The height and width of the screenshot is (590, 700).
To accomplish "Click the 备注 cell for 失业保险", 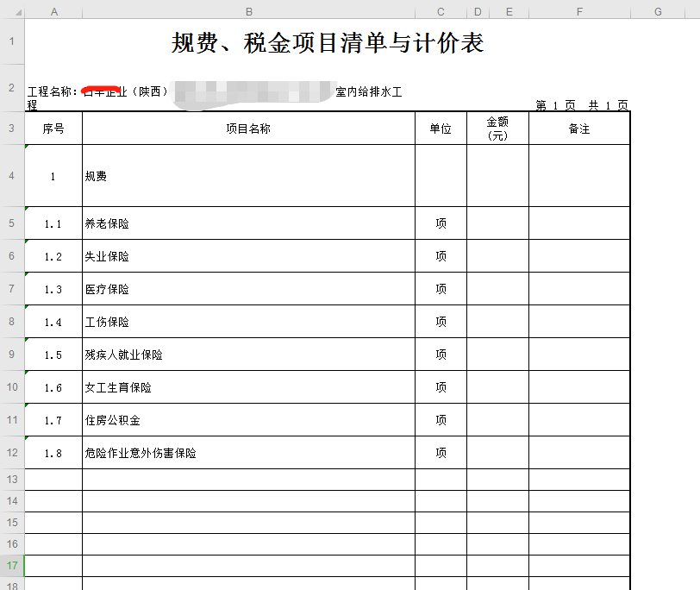I will tap(579, 256).
